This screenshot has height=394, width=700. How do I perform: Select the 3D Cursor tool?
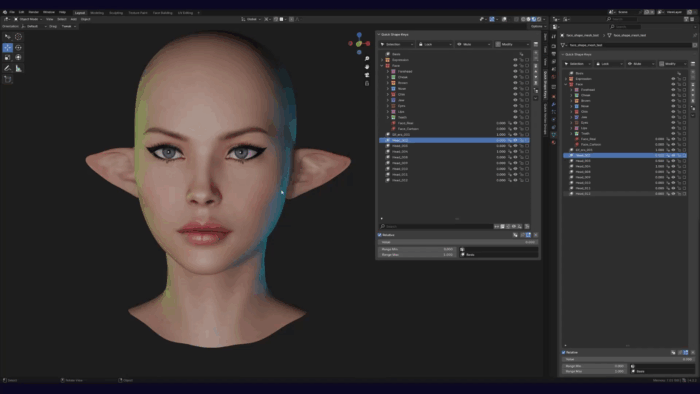(x=18, y=37)
